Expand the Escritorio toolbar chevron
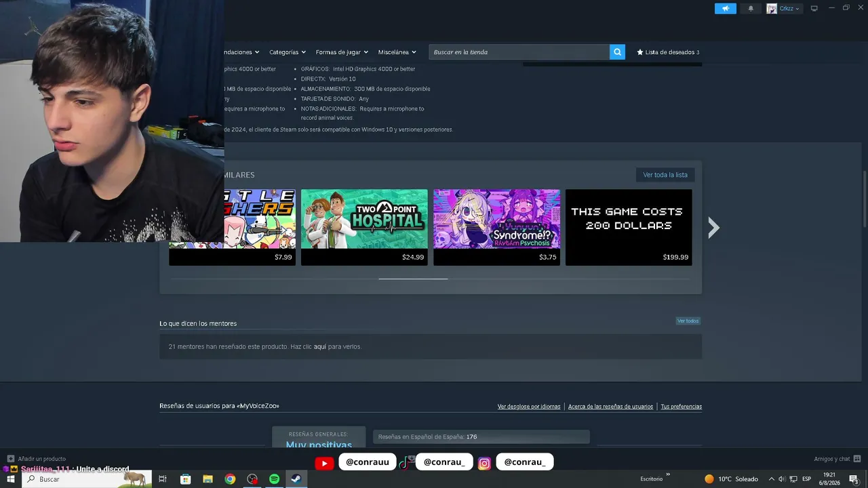The width and height of the screenshot is (868, 488). click(x=668, y=475)
